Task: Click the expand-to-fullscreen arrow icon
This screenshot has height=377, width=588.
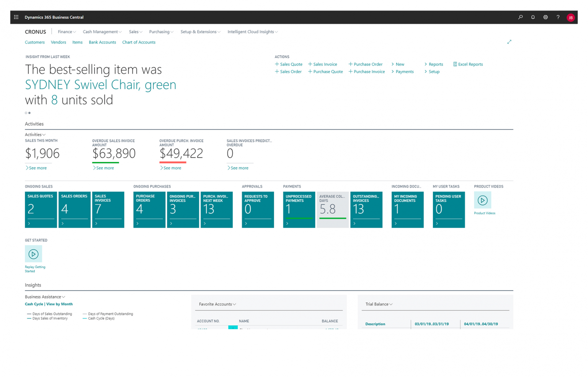Action: [x=510, y=41]
